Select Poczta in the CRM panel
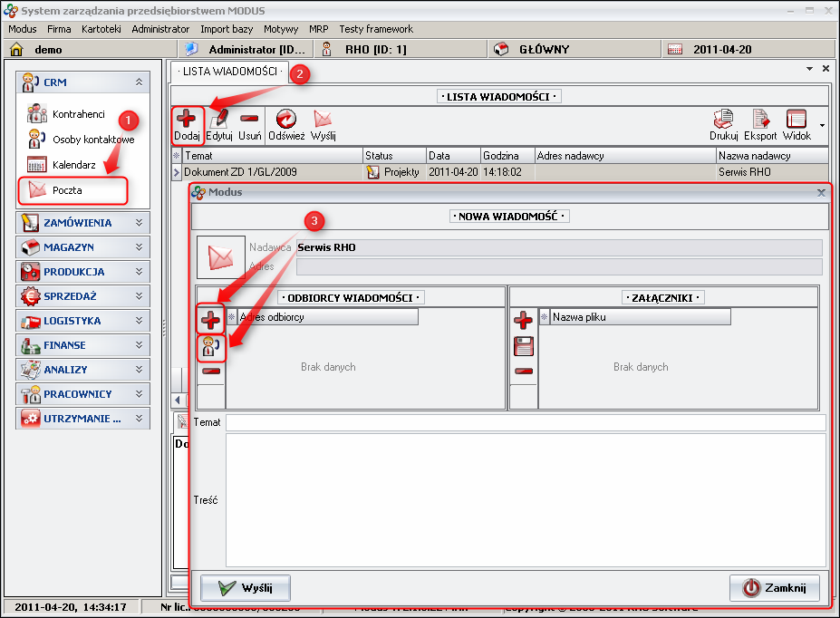 click(67, 190)
